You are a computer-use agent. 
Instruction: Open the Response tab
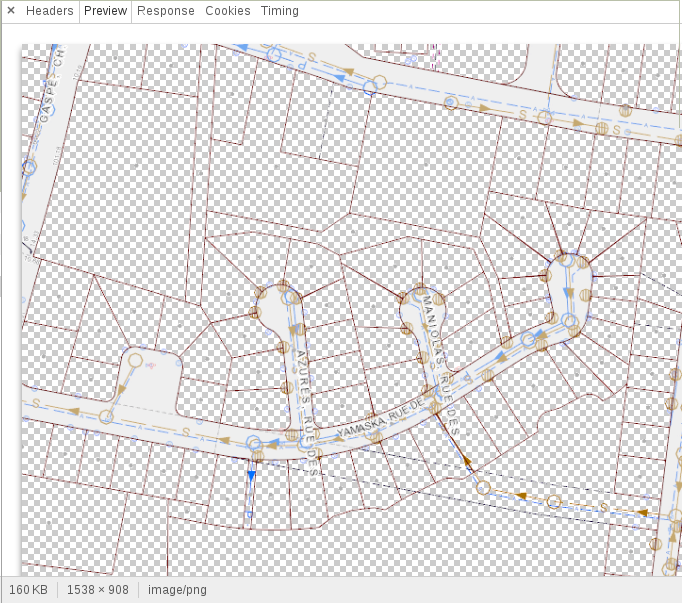[166, 11]
